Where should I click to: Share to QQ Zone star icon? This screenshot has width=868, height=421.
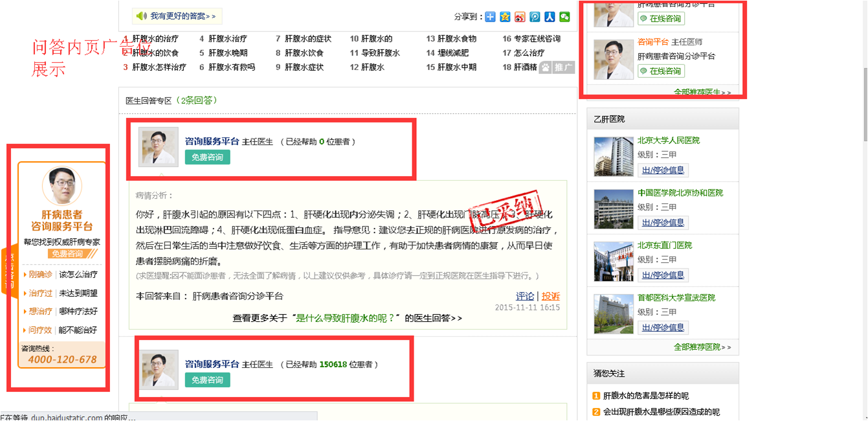pos(505,17)
